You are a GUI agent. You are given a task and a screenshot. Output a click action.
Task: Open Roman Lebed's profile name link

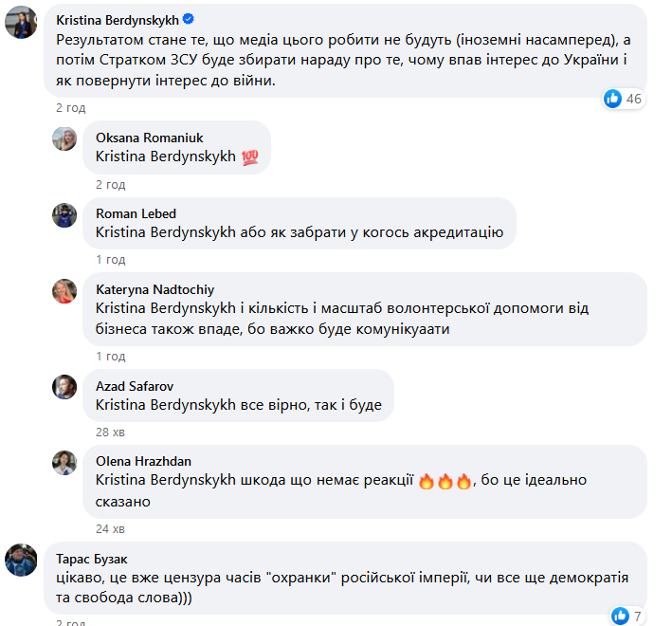tap(136, 213)
